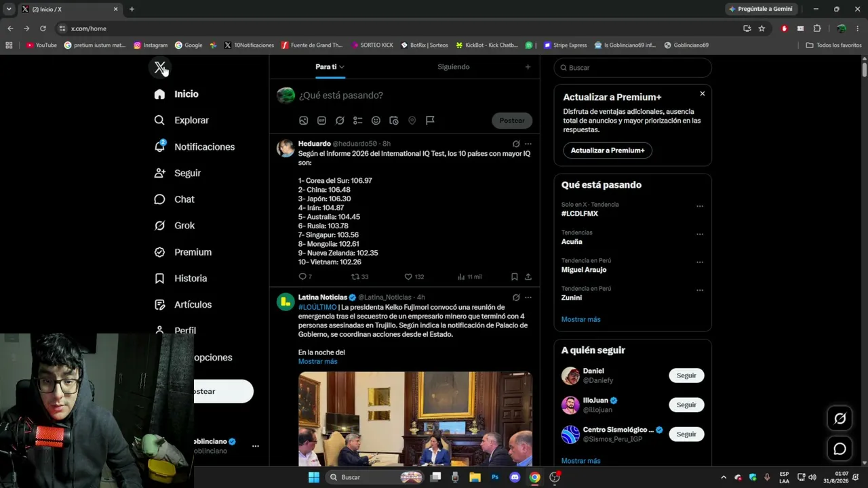Open account menu dots beside Goblinciano
Viewport: 868px width, 488px height.
(x=256, y=446)
